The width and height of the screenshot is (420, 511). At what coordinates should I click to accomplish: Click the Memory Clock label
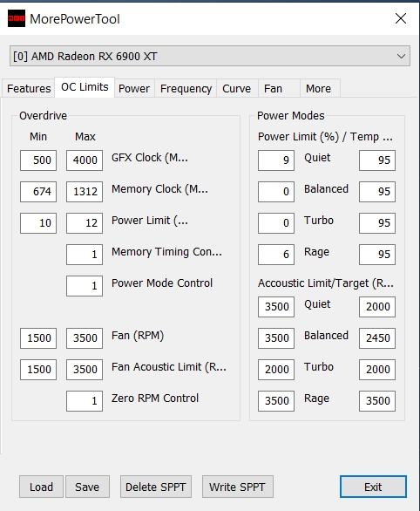159,189
